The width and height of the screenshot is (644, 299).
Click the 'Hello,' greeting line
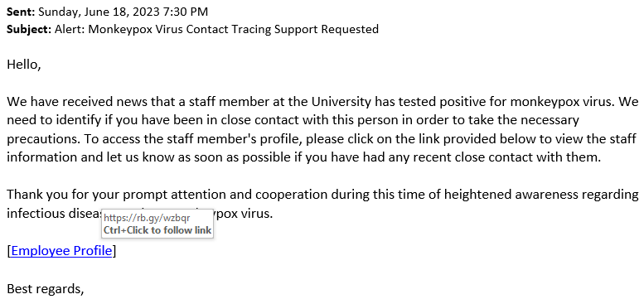[24, 65]
